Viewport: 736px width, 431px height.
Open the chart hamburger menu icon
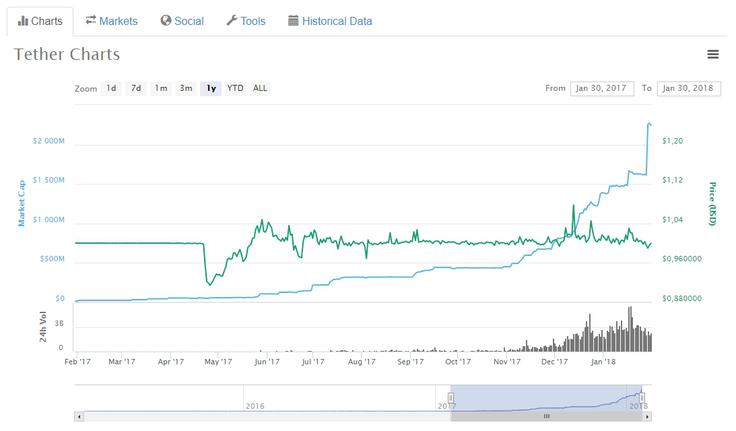click(713, 54)
